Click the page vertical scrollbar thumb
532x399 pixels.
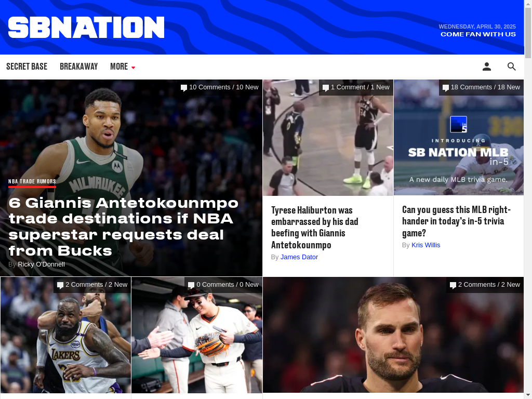click(528, 33)
